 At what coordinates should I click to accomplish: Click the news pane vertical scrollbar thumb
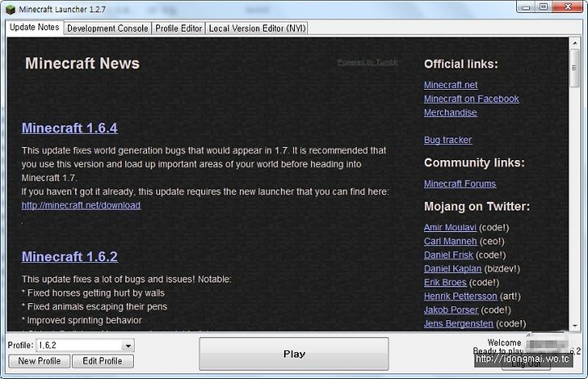pyautogui.click(x=574, y=68)
